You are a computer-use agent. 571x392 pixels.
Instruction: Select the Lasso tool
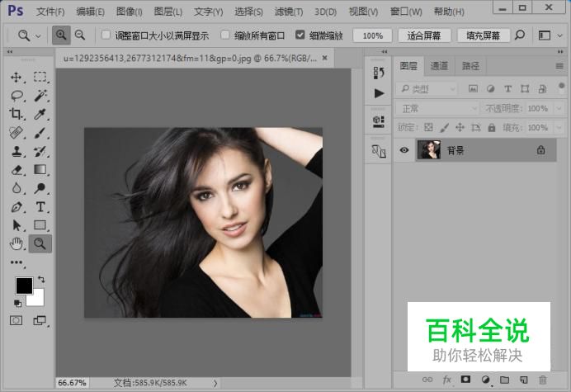[x=16, y=96]
